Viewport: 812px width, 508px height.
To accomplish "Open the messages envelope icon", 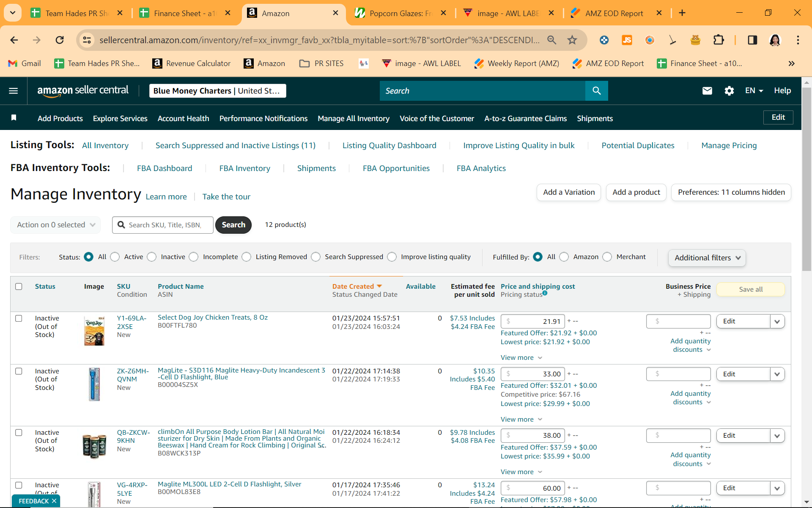I will (707, 91).
